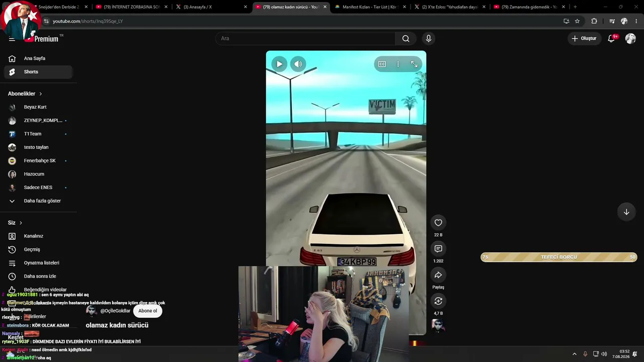Click the taskbar microphone icon

pos(585,354)
